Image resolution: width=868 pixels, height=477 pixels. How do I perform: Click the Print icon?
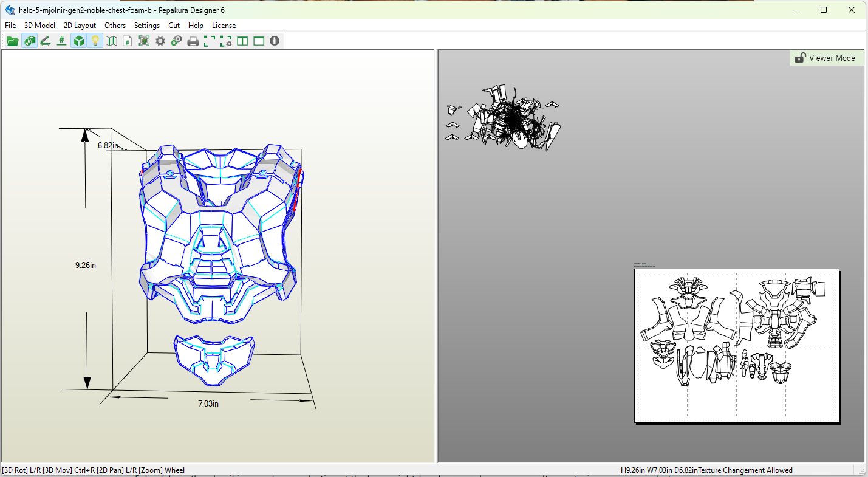point(193,41)
